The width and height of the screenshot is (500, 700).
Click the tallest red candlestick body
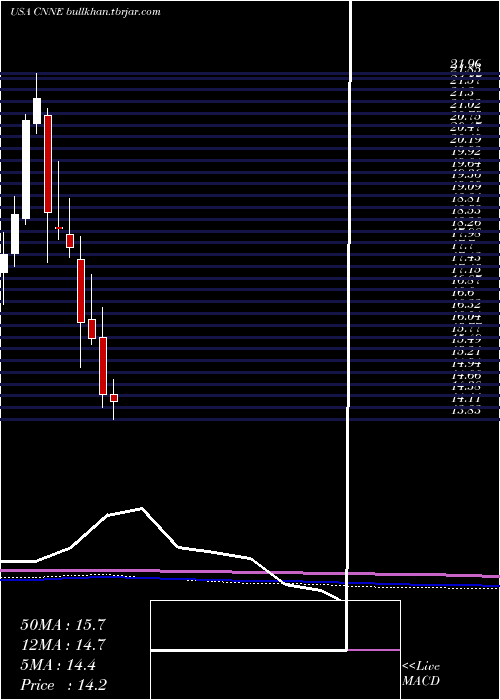pyautogui.click(x=48, y=164)
